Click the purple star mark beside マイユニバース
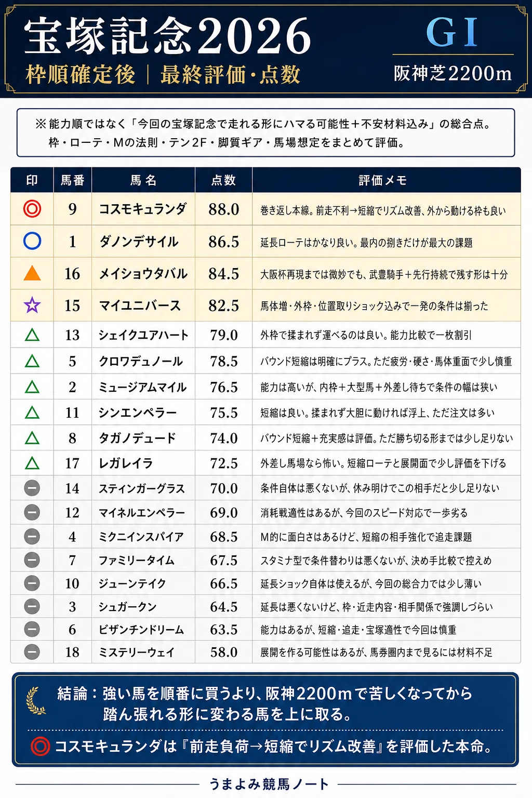The image size is (532, 798). [x=32, y=305]
